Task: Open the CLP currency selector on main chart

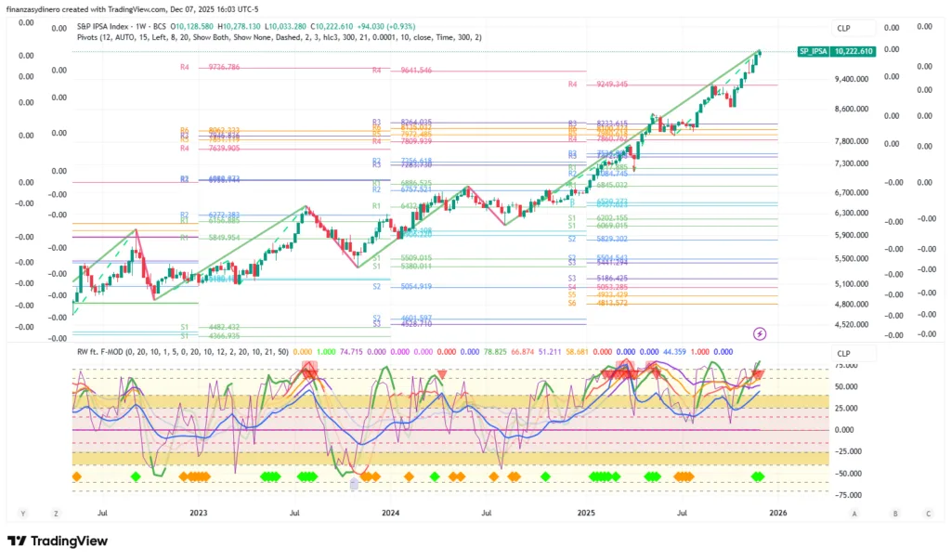Action: point(843,29)
